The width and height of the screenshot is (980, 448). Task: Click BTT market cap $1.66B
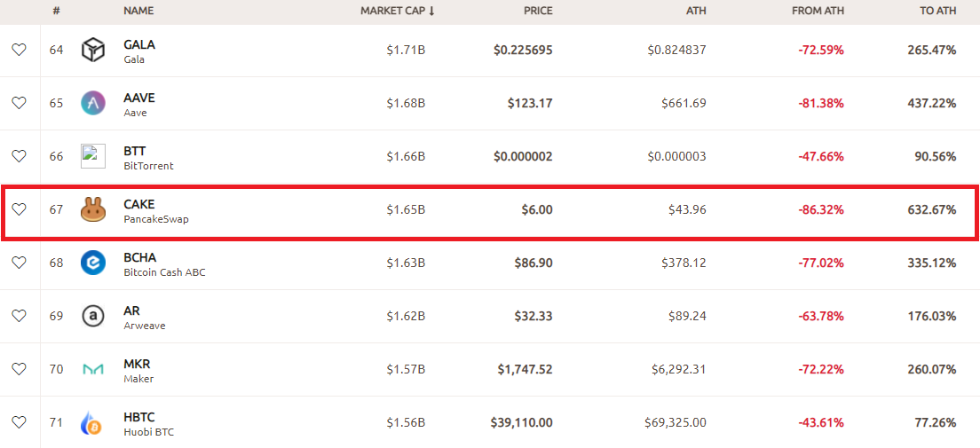[406, 156]
